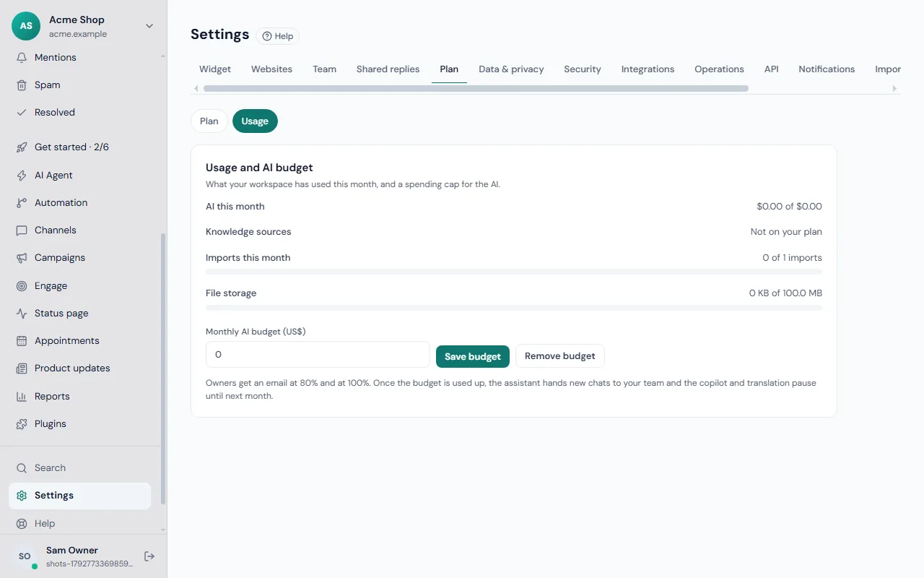Select the Usage sub-tab pill
Screen dimensions: 924x578
point(255,121)
